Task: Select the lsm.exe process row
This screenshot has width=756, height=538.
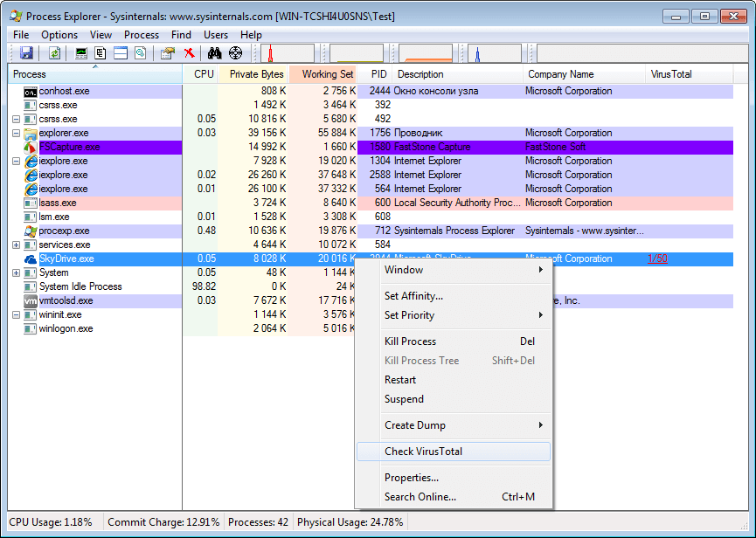Action: pyautogui.click(x=371, y=217)
